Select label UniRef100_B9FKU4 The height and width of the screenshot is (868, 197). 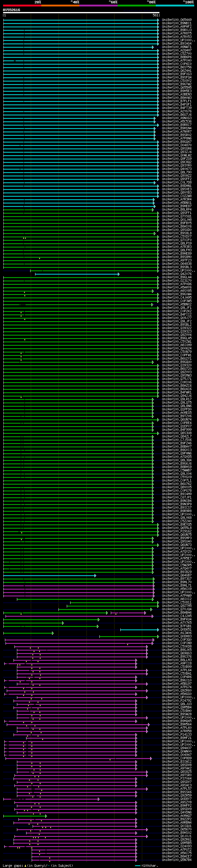177,619
